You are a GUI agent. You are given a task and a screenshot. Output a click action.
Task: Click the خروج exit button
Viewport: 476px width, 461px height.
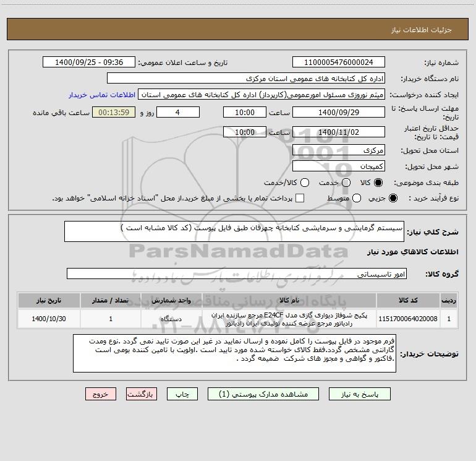[x=101, y=394]
